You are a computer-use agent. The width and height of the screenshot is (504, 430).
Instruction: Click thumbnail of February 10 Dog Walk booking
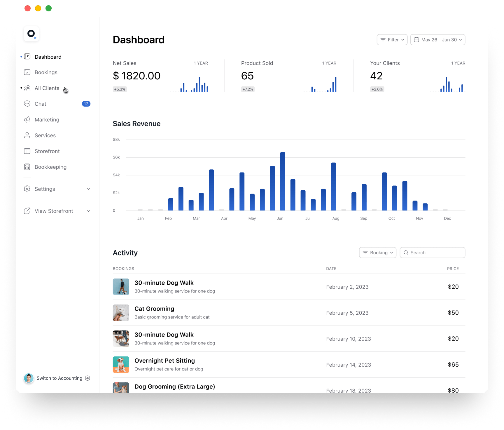[x=121, y=339]
